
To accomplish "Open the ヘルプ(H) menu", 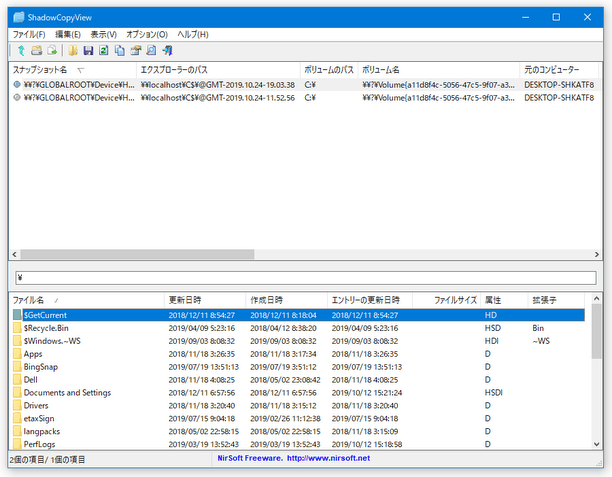I will click(x=193, y=34).
